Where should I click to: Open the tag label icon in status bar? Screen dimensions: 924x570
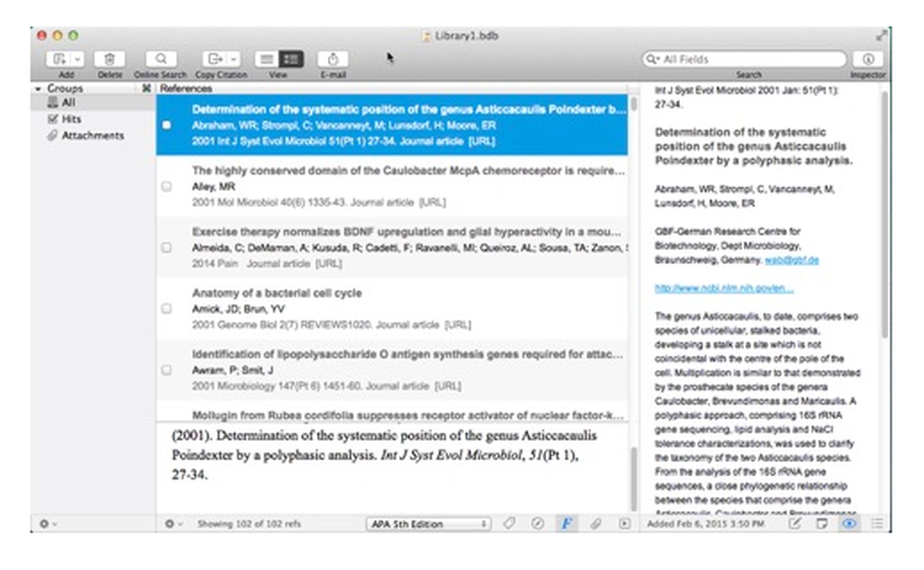[508, 523]
